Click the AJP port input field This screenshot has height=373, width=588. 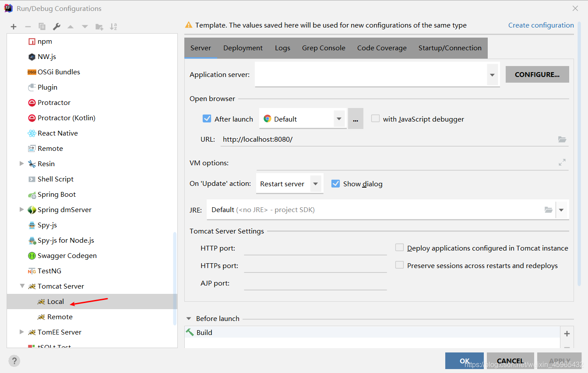click(315, 283)
